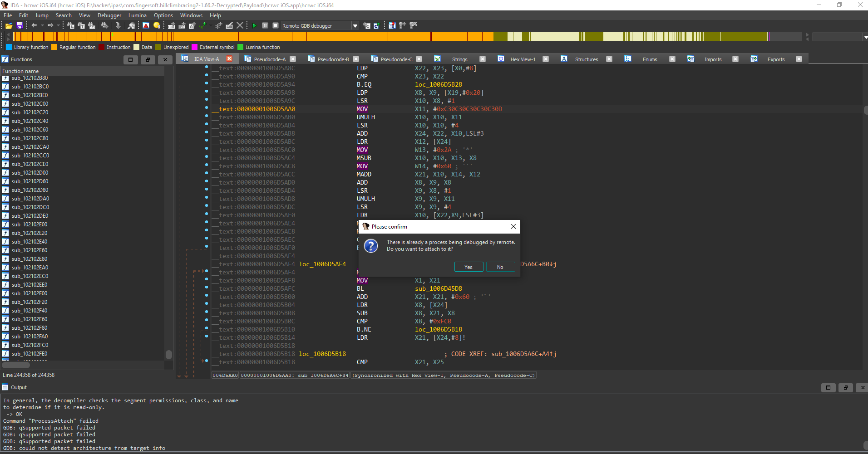
Task: Click the convert to data icon
Action: pos(182,26)
